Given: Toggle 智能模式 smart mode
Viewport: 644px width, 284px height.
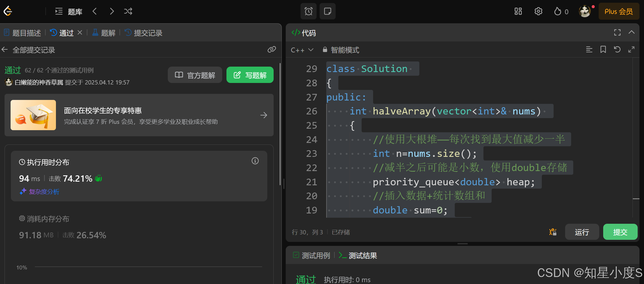Looking at the screenshot, I should coord(341,50).
